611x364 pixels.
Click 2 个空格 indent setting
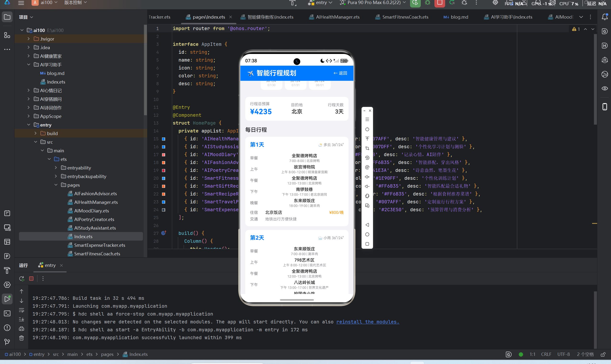(585, 354)
